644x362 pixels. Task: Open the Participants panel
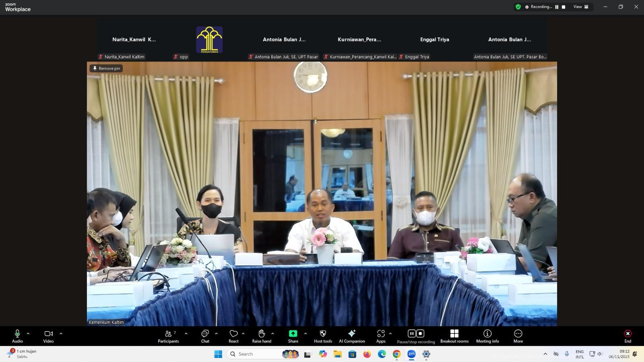[x=168, y=336]
